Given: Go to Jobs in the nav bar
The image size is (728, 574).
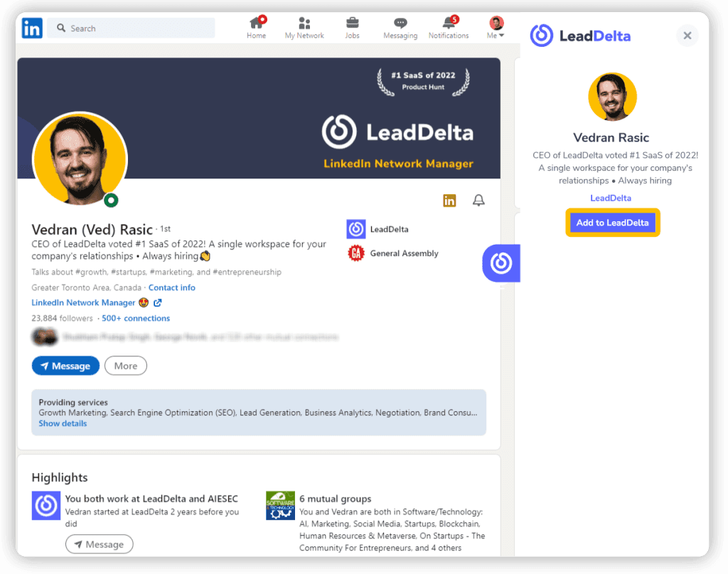Looking at the screenshot, I should (352, 28).
